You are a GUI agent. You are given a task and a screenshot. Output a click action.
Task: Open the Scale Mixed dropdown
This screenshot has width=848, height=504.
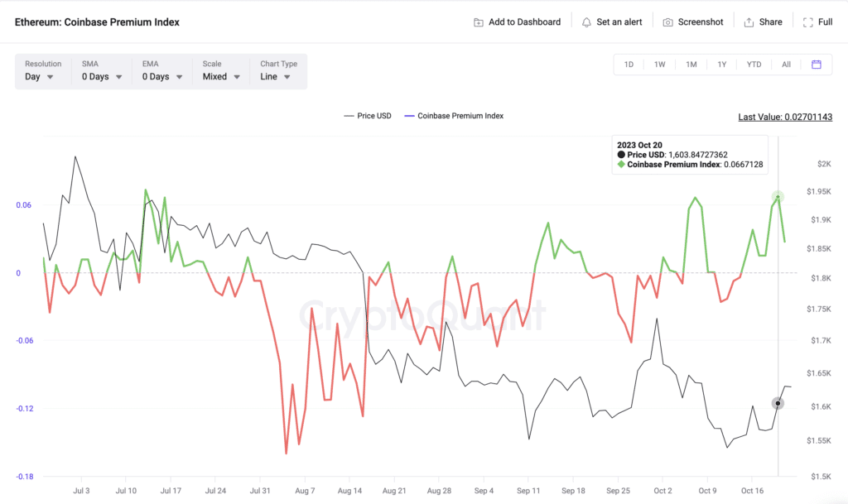tap(221, 77)
